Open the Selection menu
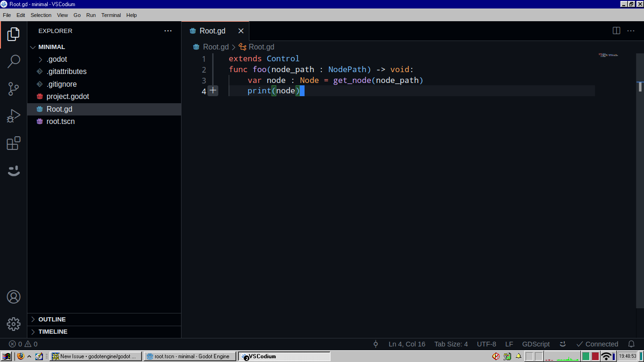 point(41,15)
